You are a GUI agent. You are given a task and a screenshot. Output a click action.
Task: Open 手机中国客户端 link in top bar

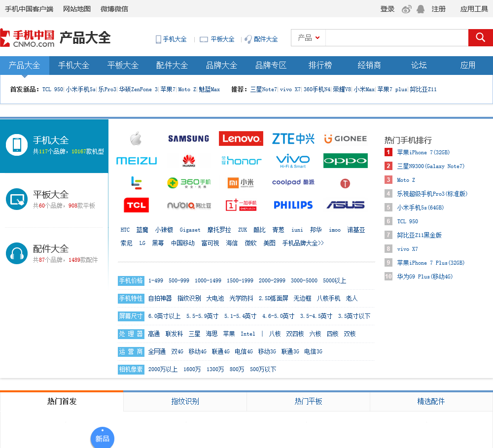[x=29, y=9]
